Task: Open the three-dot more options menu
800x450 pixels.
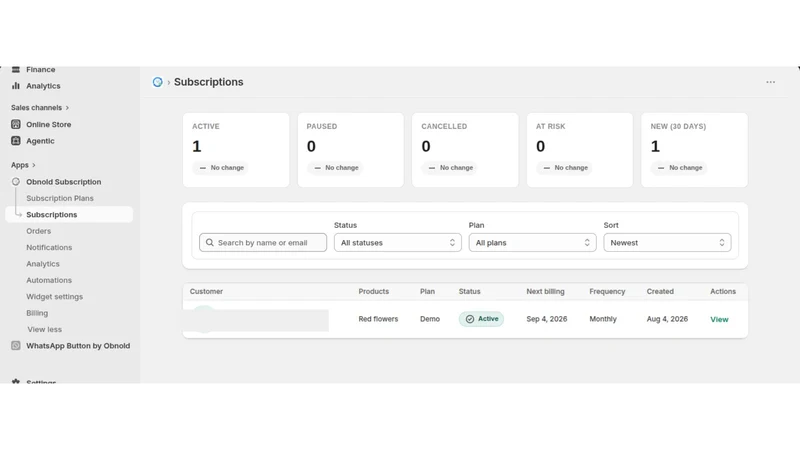Action: pyautogui.click(x=770, y=82)
